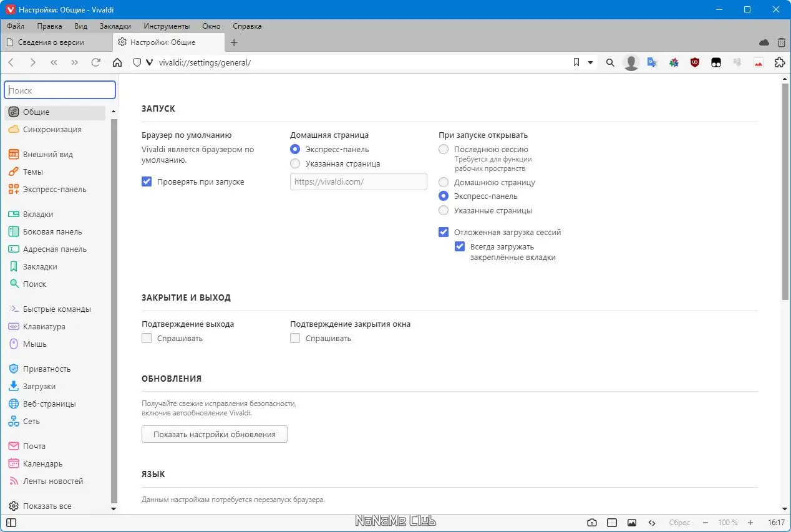The image size is (791, 532).
Task: Open the Вид menu
Action: coord(80,26)
